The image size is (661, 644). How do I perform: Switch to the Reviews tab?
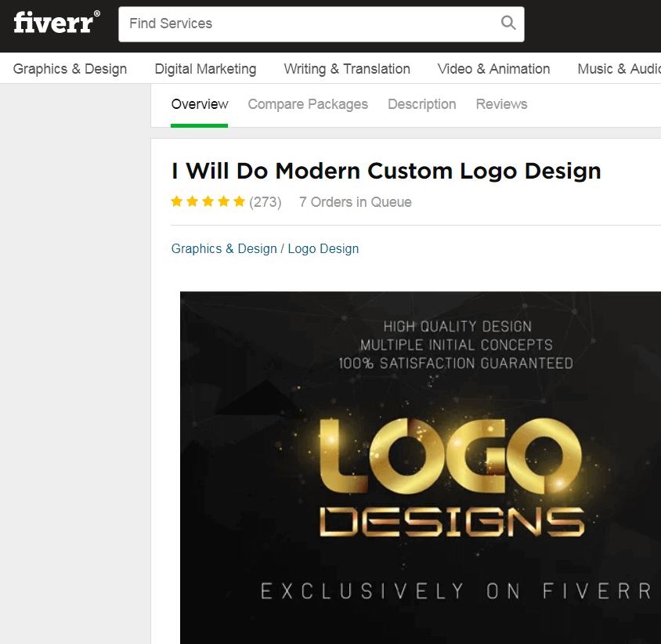(502, 104)
